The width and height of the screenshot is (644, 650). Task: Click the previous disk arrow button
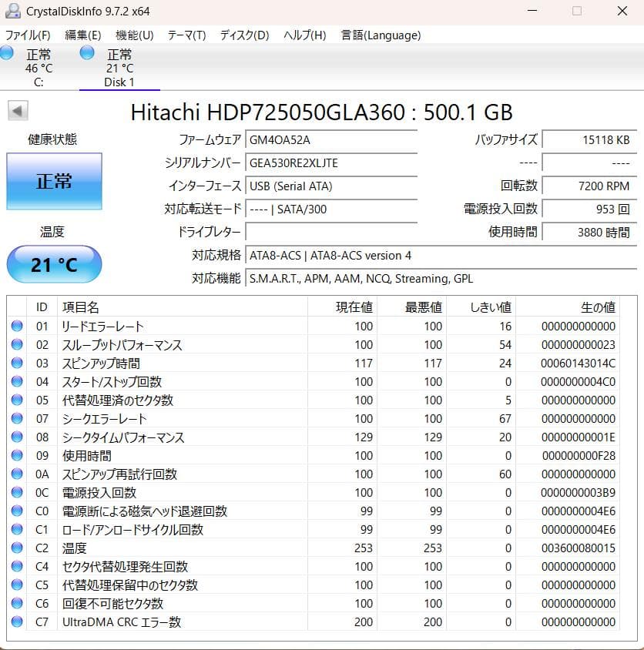point(18,111)
